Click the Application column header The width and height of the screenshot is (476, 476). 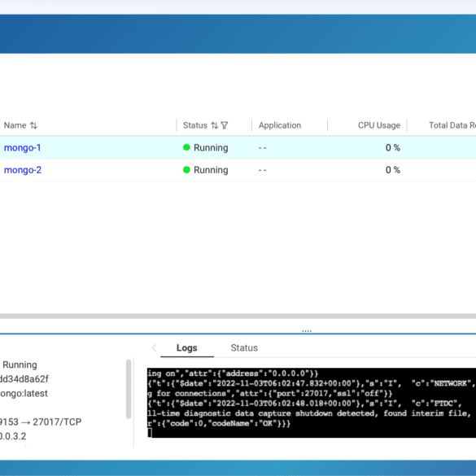(x=280, y=125)
